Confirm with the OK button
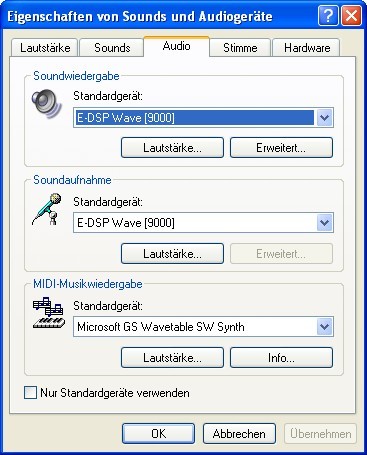Image resolution: width=367 pixels, height=455 pixels. tap(158, 433)
